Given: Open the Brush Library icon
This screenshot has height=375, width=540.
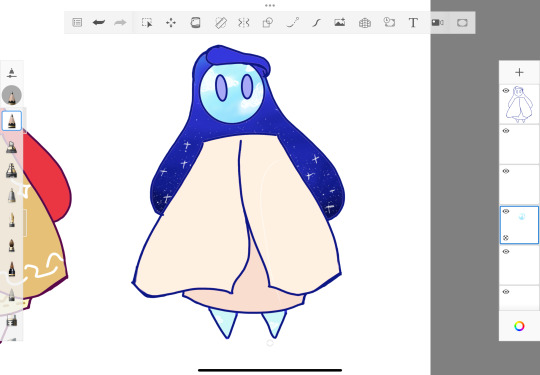Looking at the screenshot, I should [12, 73].
